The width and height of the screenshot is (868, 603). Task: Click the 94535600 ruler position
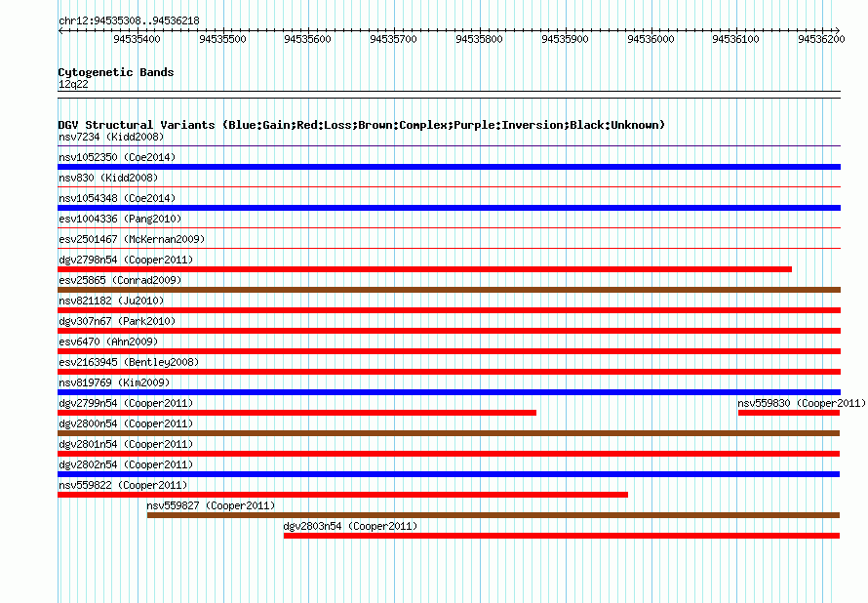point(307,39)
